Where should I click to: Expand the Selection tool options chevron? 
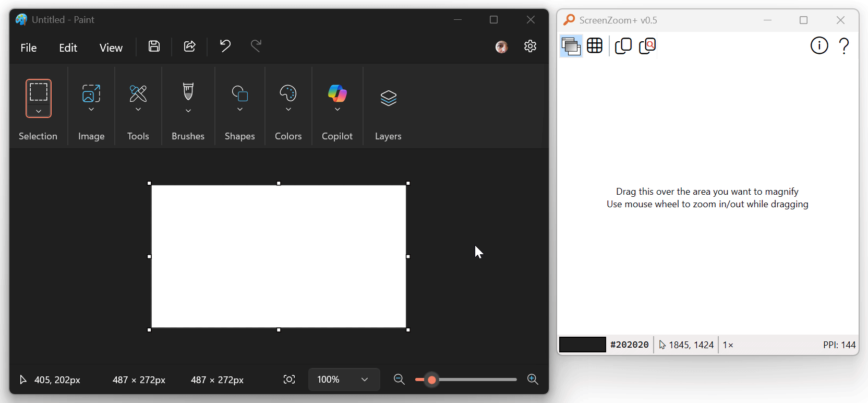pyautogui.click(x=39, y=111)
